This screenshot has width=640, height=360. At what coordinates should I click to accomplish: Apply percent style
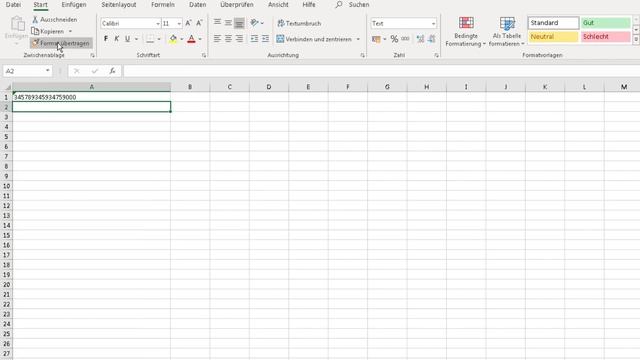pos(394,39)
